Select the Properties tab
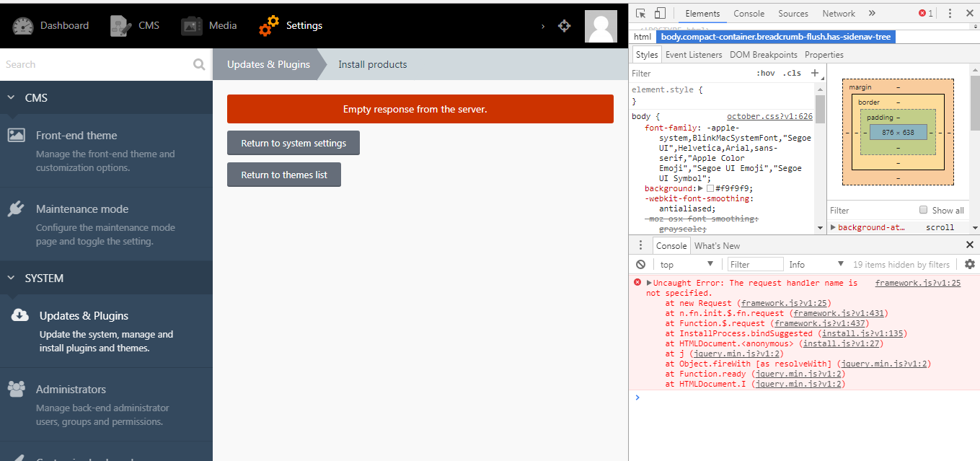The height and width of the screenshot is (461, 980). pos(824,55)
